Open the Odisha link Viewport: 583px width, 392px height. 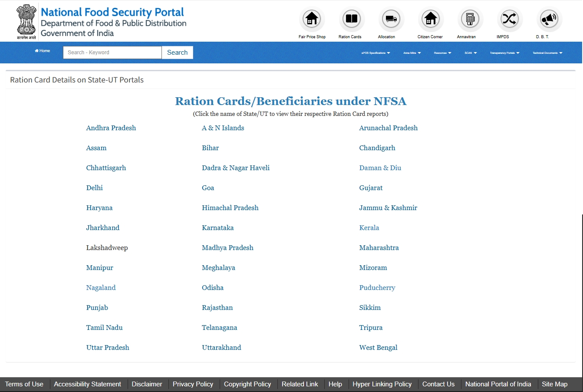(x=213, y=288)
